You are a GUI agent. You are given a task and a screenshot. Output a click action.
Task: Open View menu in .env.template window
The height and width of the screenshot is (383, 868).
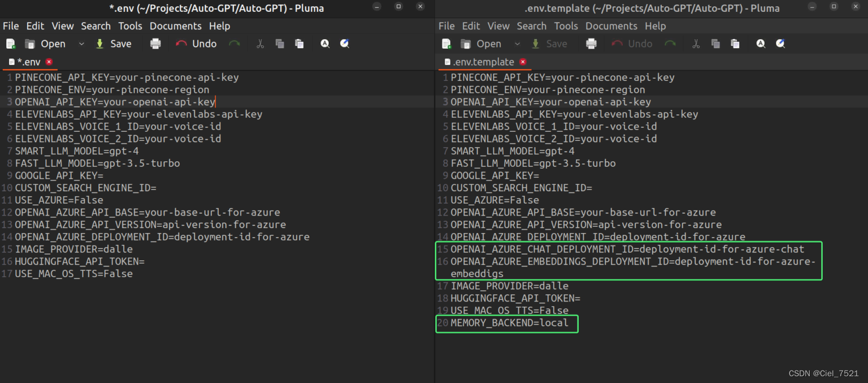tap(498, 26)
